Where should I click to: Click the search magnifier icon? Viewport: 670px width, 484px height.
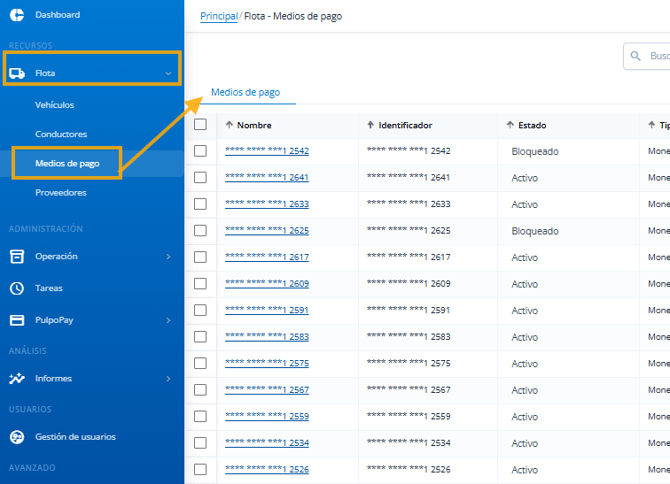click(x=637, y=56)
